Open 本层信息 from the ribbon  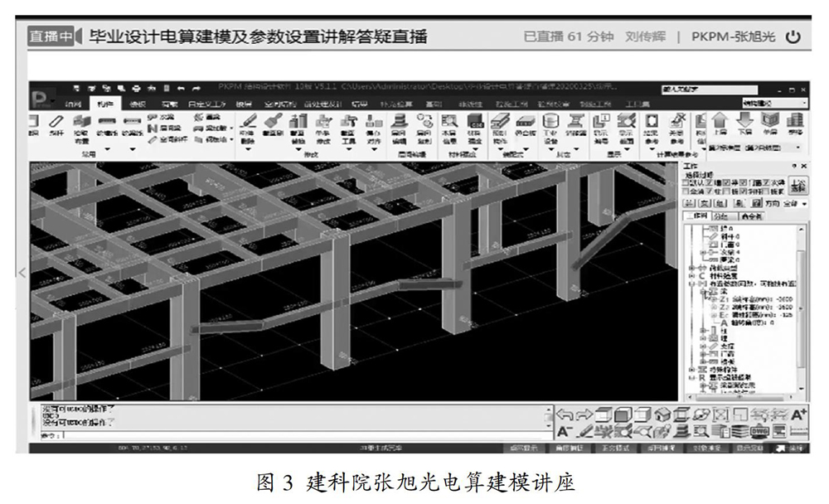coord(448,128)
